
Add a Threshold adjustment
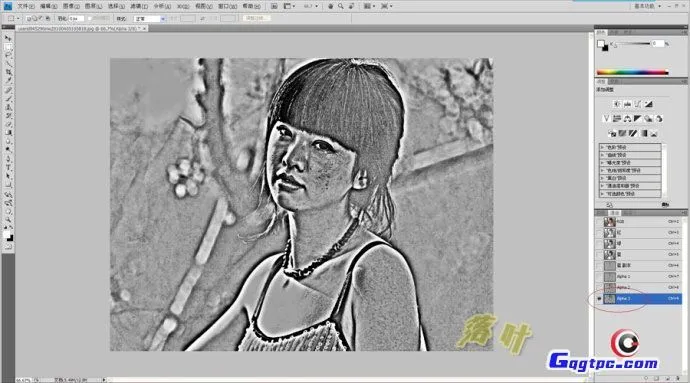coord(633,133)
